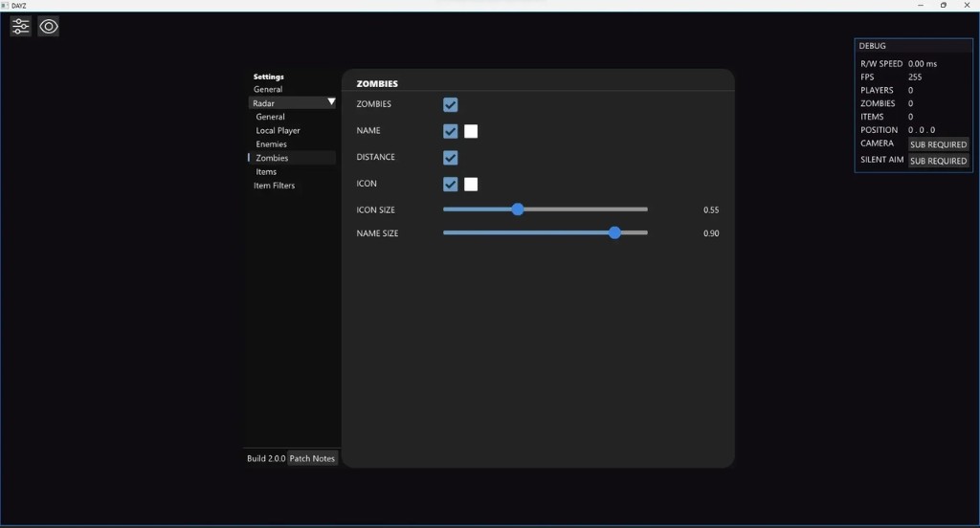This screenshot has height=528, width=980.
Task: Toggle the ZOMBIES checkbox
Action: point(451,104)
